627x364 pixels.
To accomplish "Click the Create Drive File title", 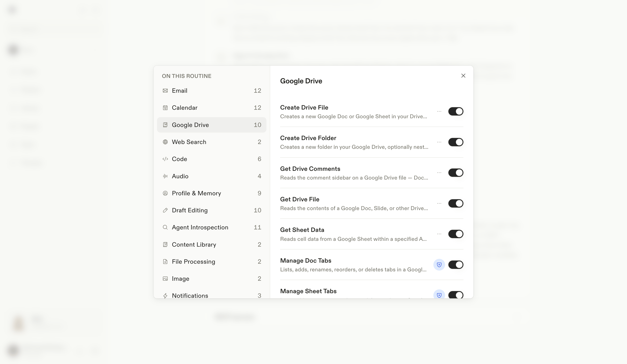I will tap(304, 108).
